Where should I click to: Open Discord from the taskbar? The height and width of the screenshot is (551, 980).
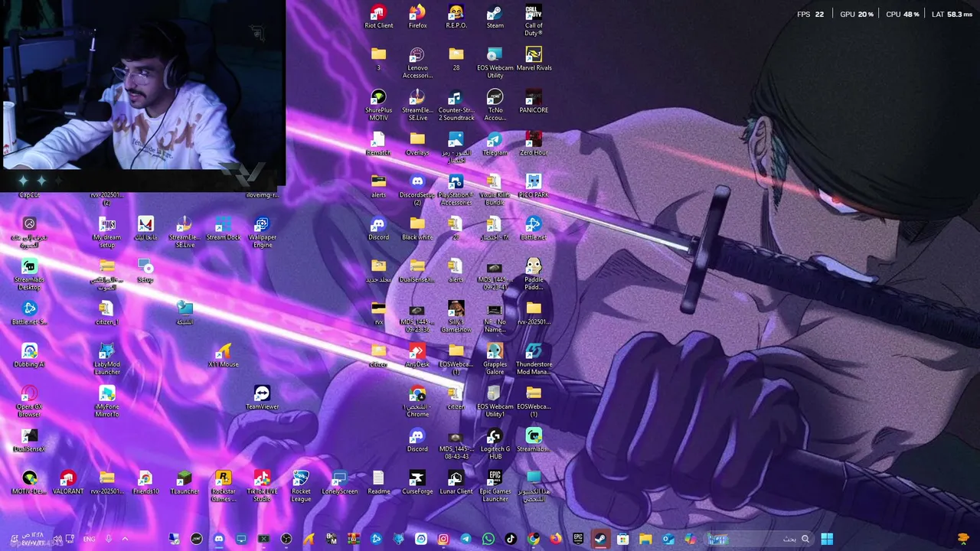click(219, 539)
